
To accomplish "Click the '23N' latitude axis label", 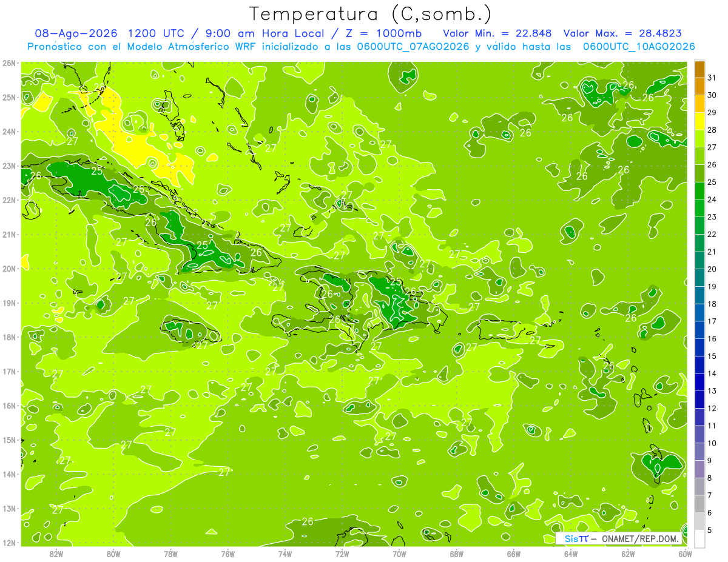I will pos(8,166).
